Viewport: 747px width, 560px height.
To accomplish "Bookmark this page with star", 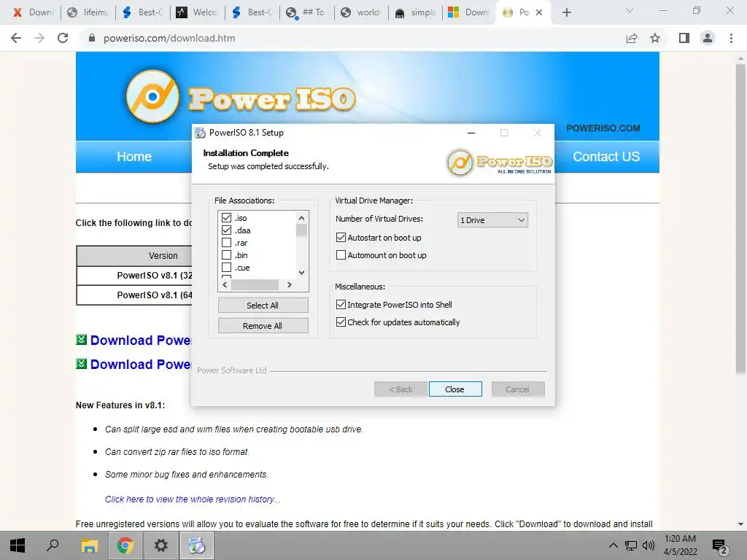I will (655, 38).
